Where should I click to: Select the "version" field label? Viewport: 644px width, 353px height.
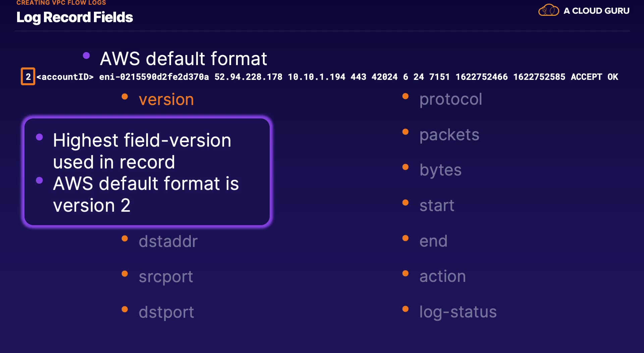click(166, 100)
